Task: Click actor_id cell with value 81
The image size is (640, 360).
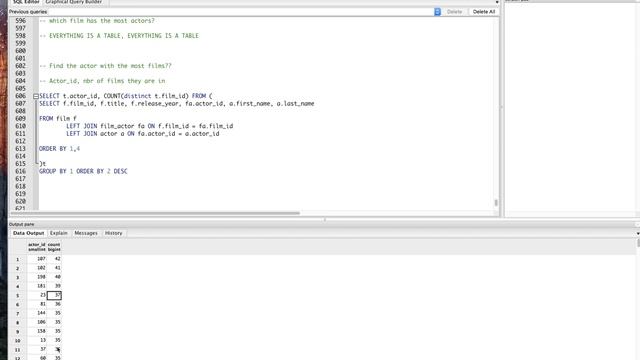Action: pos(37,304)
